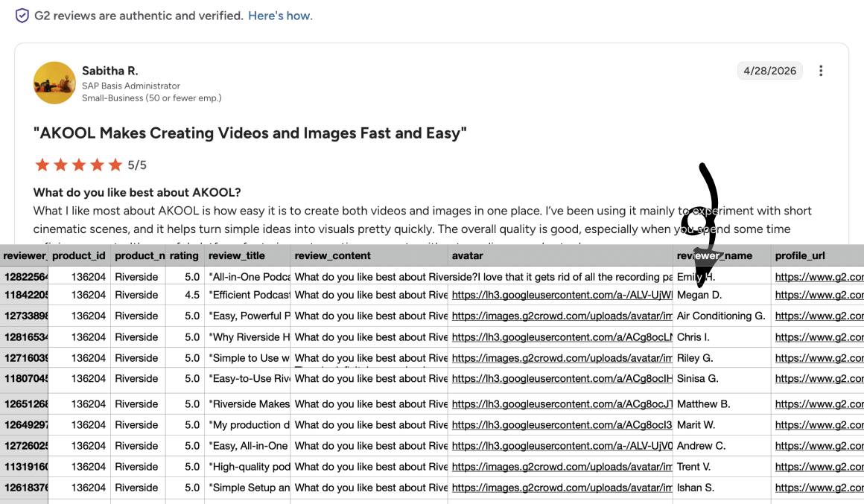This screenshot has height=504, width=864.
Task: Select the cell with name Riley G.
Action: click(x=722, y=358)
